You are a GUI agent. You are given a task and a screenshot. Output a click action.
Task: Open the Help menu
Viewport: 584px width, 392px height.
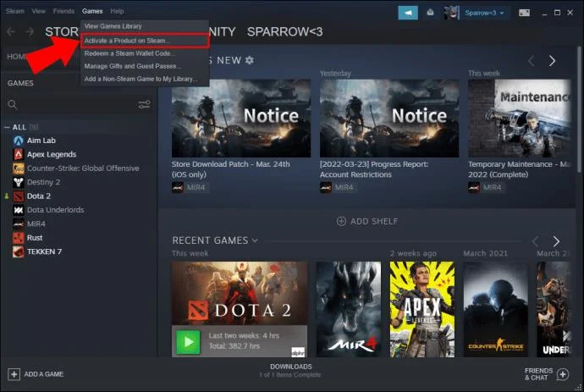coord(117,11)
